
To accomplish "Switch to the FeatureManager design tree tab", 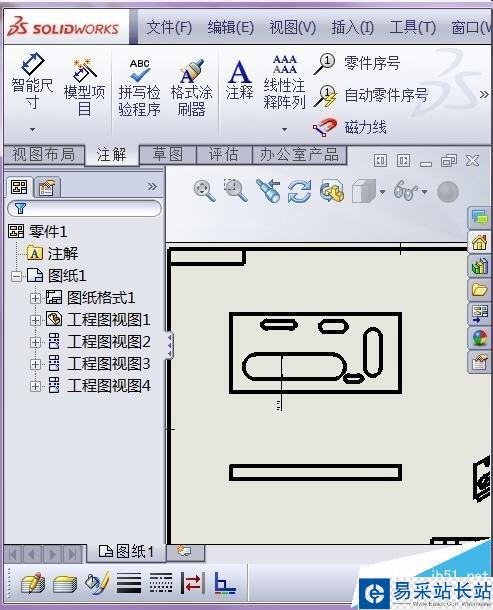I will click(19, 187).
